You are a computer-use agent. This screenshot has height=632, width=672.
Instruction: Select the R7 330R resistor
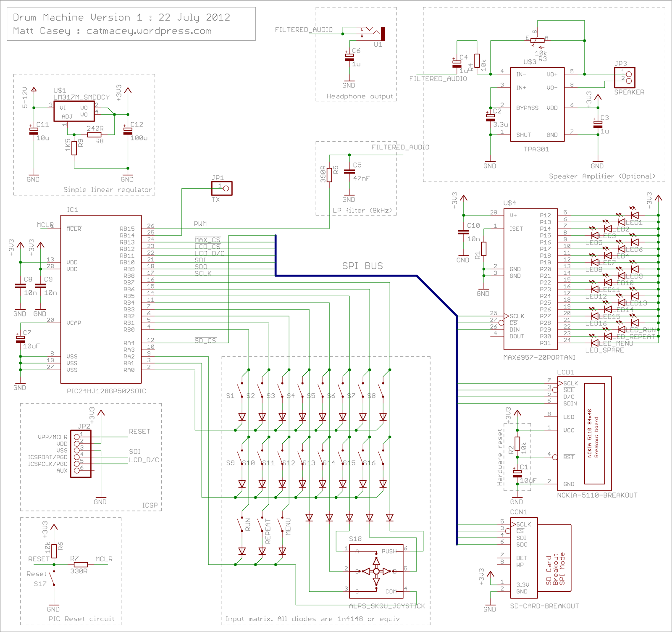[x=80, y=565]
